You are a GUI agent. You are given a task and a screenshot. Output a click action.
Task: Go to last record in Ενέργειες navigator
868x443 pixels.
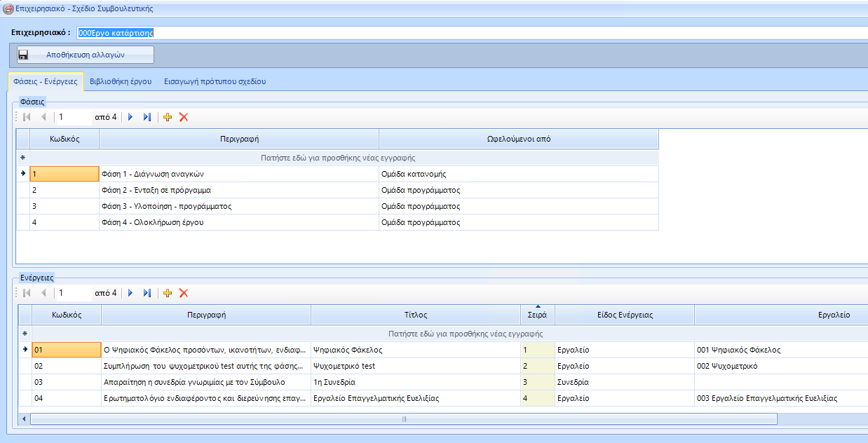click(147, 293)
